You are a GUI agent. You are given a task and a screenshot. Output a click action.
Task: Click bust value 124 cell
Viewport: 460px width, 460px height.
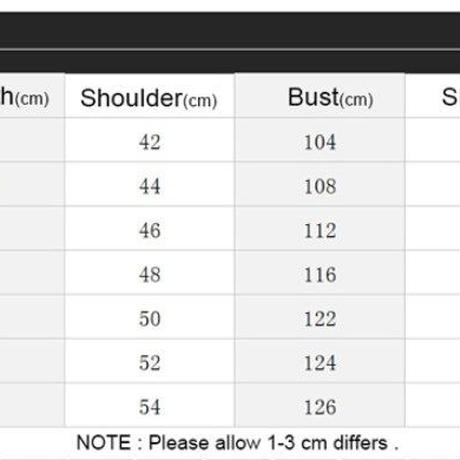tap(320, 361)
